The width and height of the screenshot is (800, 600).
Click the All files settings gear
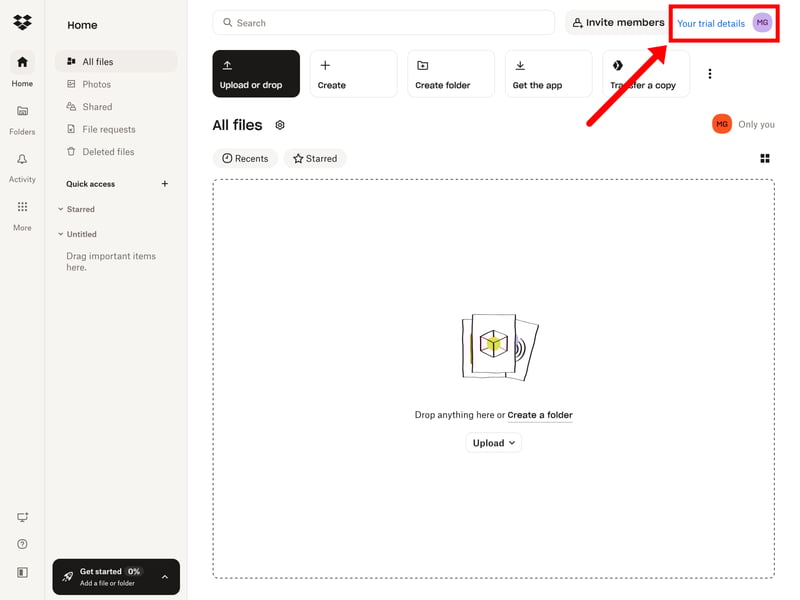pos(280,125)
